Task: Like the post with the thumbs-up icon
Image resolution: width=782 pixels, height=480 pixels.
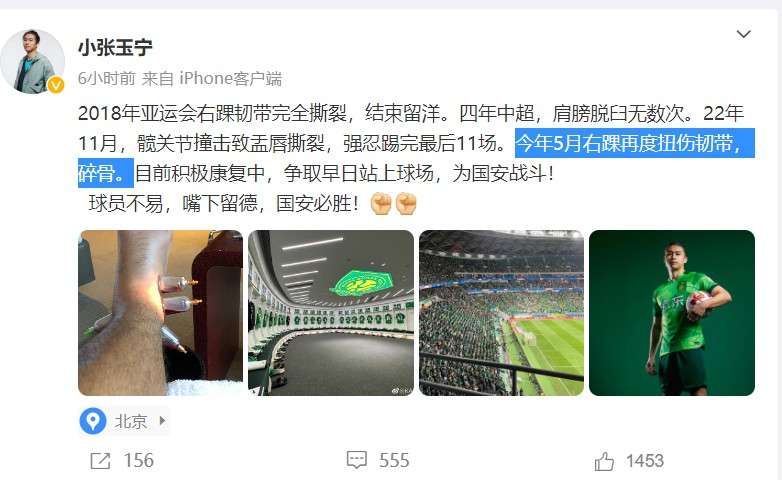Action: click(x=604, y=461)
